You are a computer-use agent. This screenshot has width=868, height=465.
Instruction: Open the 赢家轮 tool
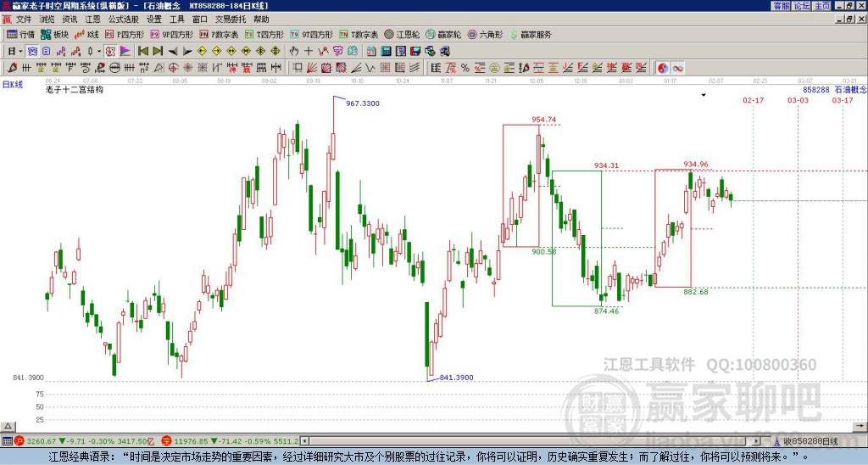pos(443,34)
